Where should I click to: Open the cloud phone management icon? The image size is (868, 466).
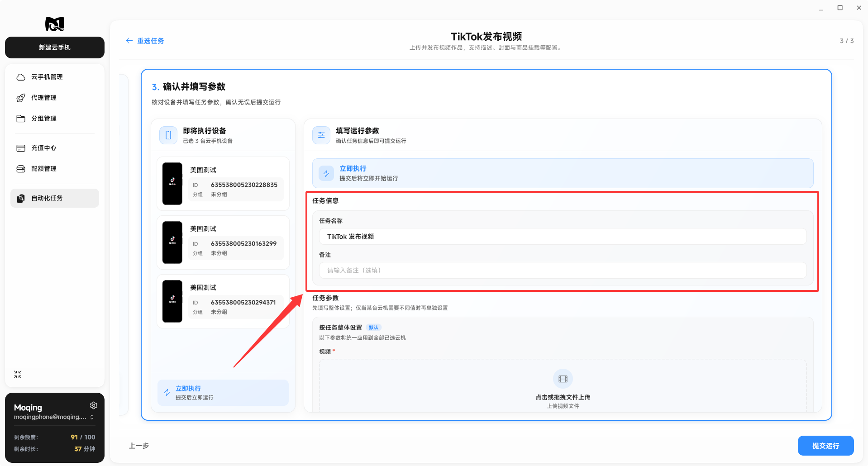click(21, 77)
